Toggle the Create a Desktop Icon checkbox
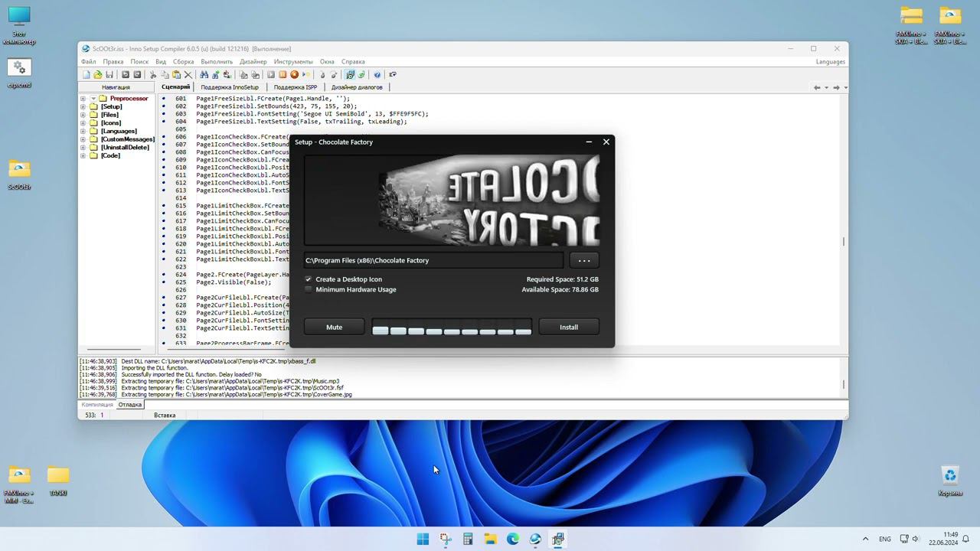 pyautogui.click(x=309, y=279)
